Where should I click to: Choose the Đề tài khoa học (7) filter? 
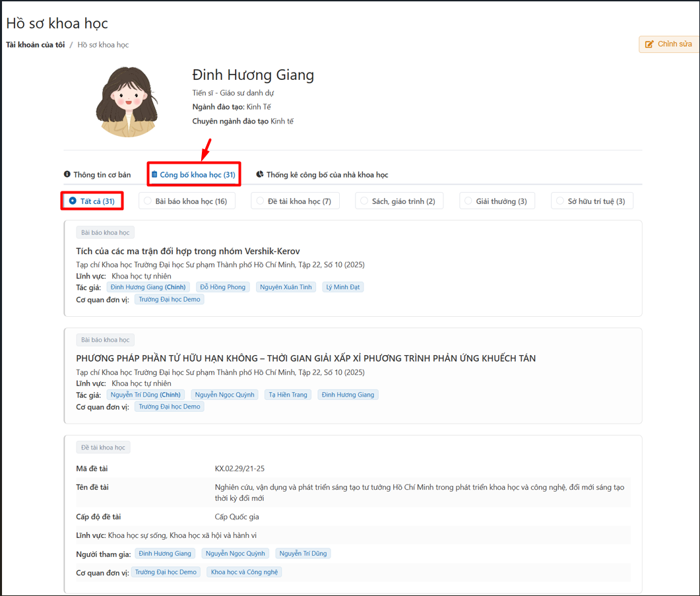261,201
